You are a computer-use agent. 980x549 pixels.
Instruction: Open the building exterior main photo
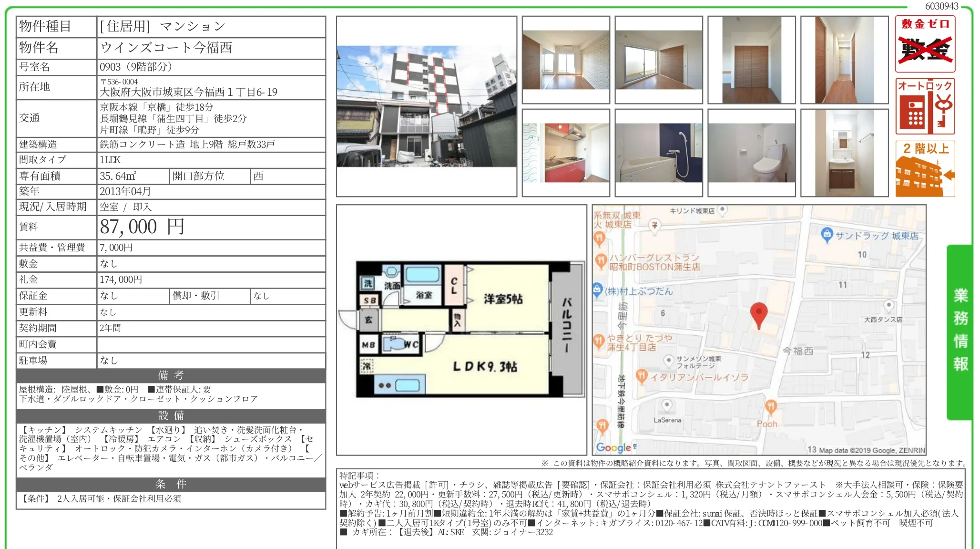(x=426, y=106)
